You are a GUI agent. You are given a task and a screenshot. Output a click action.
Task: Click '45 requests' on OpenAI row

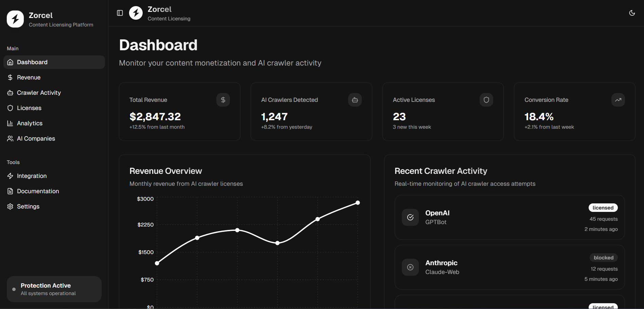click(604, 219)
